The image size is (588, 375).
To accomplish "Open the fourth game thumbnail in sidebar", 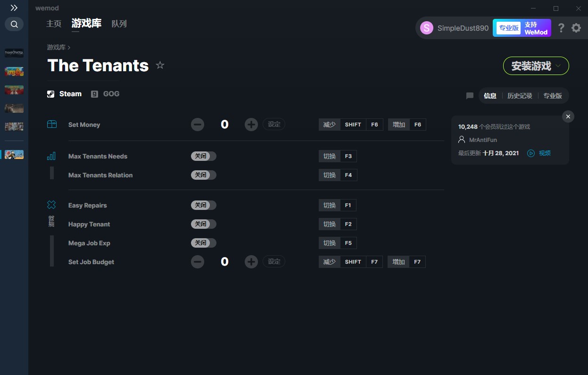I will tap(14, 108).
